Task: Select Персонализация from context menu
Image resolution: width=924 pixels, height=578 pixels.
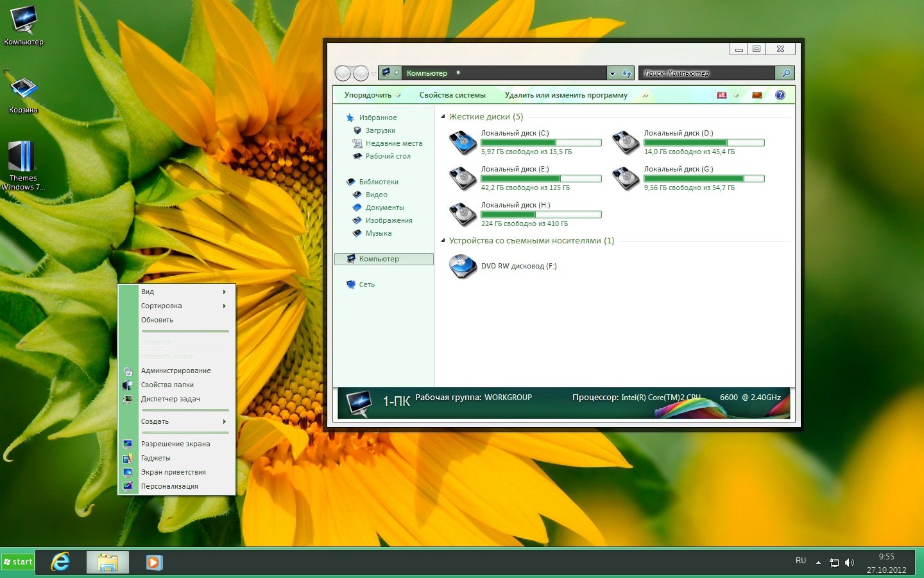Action: pos(169,486)
